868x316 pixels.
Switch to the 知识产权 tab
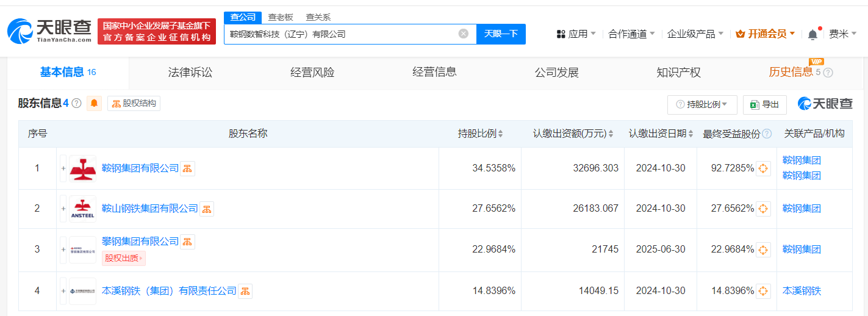click(678, 73)
